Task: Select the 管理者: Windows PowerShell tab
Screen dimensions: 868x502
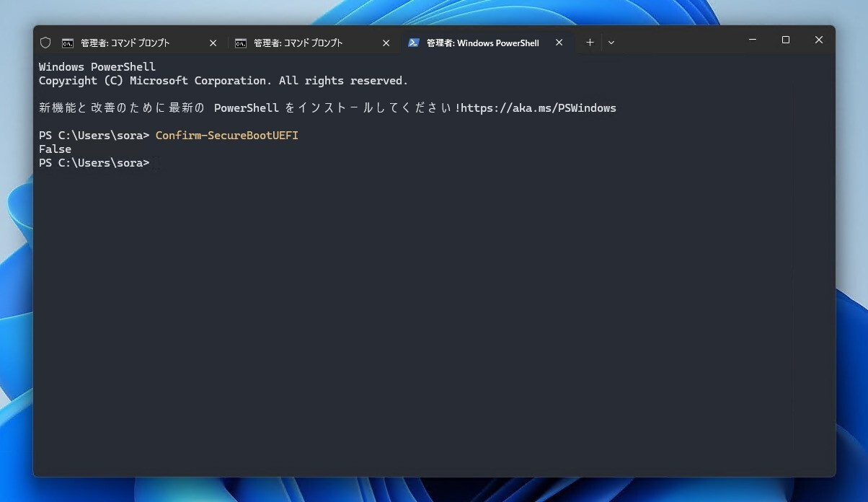Action: [x=487, y=43]
